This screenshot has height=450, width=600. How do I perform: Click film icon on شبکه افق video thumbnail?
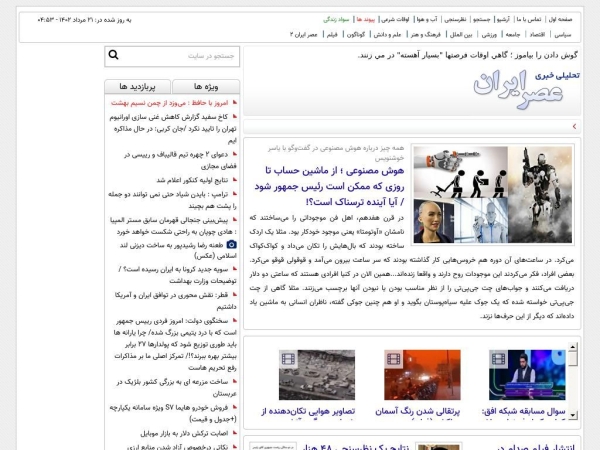coord(499,359)
